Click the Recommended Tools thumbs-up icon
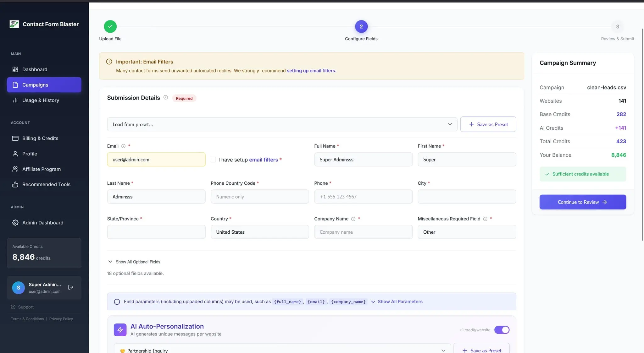The height and width of the screenshot is (353, 644). 15,184
